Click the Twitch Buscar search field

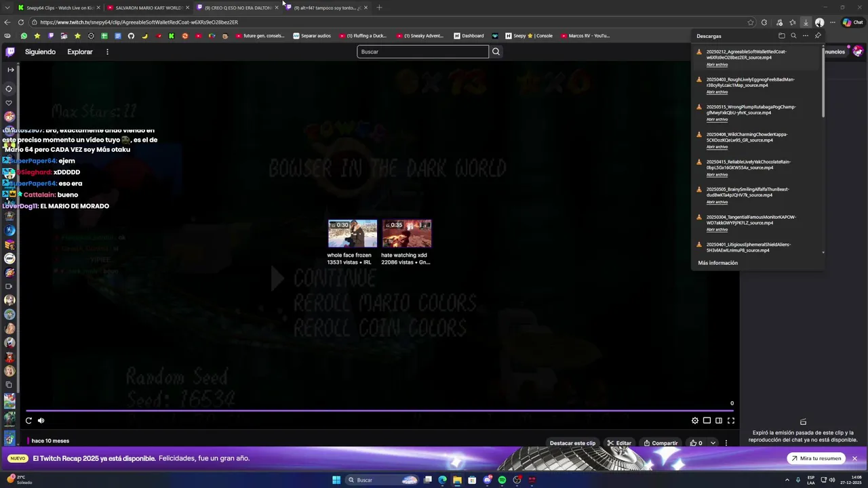point(422,52)
